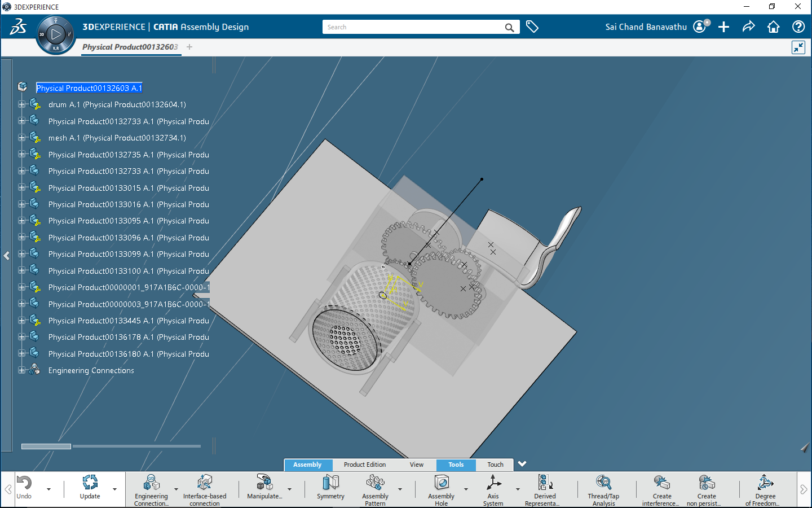
Task: Select Physical Product00133016 A.1 tree row
Action: pyautogui.click(x=129, y=204)
